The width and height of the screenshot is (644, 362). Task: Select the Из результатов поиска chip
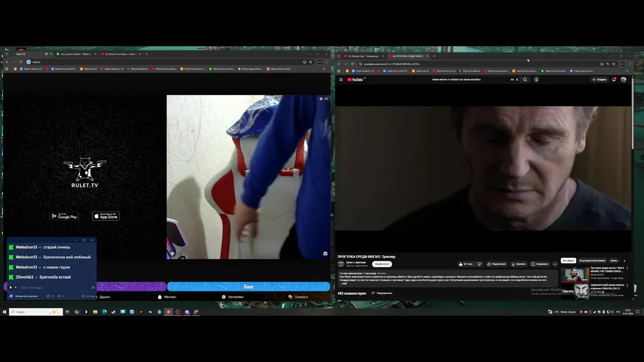pos(592,260)
